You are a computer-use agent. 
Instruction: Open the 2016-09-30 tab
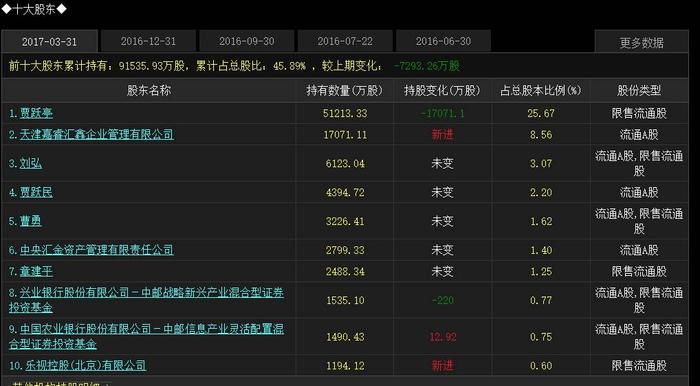246,42
